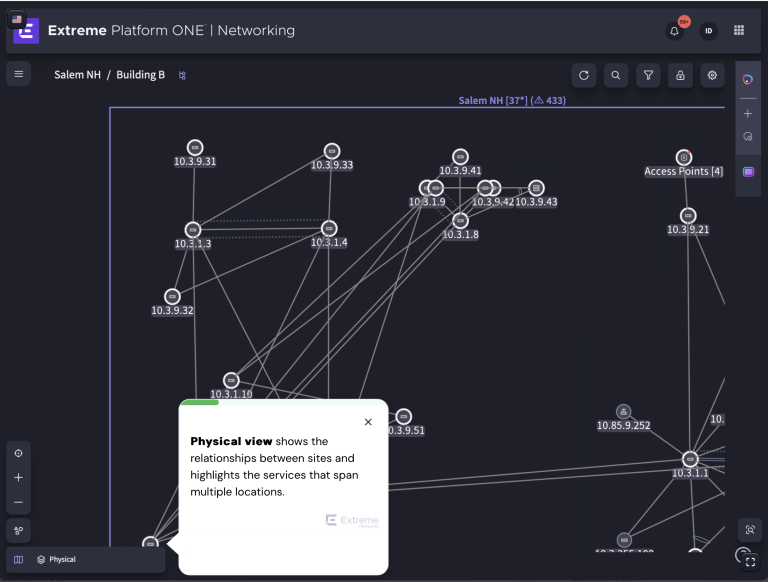The width and height of the screenshot is (768, 582).
Task: Click the Building B breadcrumb
Action: tap(141, 75)
